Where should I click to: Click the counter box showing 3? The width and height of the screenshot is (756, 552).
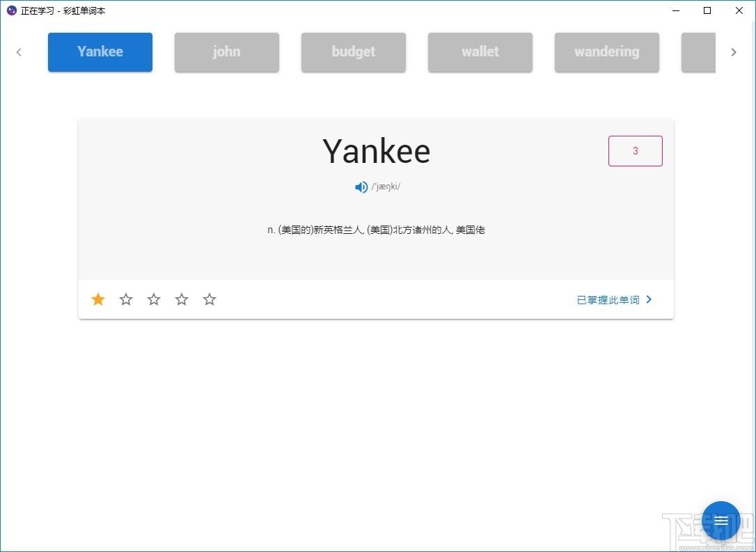(636, 151)
